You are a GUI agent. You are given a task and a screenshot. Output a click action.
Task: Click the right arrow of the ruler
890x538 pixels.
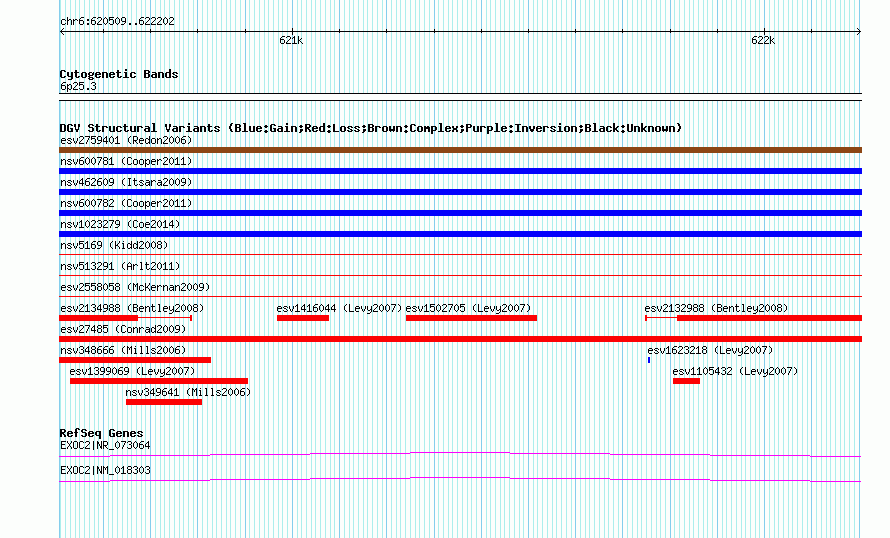click(859, 32)
